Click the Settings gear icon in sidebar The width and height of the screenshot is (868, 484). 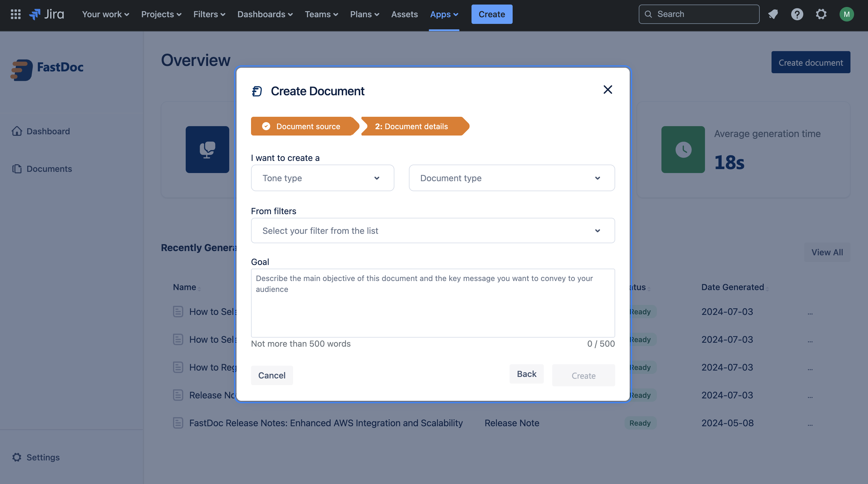click(x=17, y=457)
